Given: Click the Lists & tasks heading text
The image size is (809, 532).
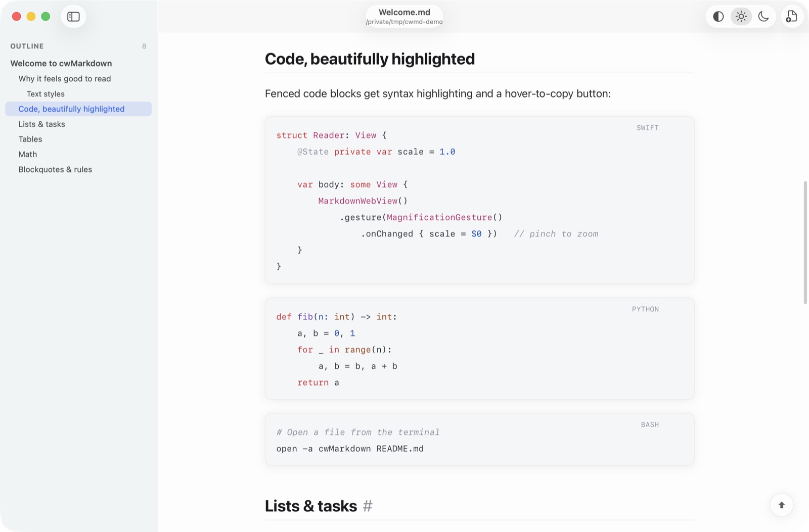Looking at the screenshot, I should pos(311,506).
